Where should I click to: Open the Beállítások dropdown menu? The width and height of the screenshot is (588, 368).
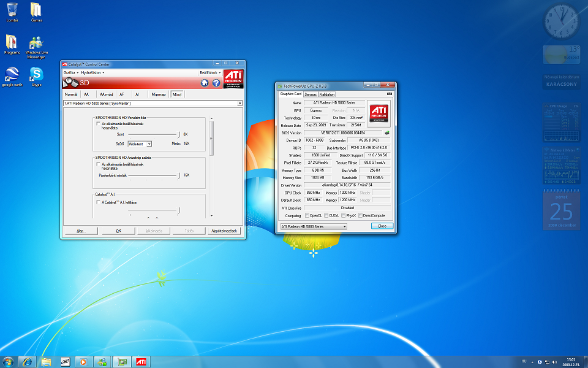pos(210,73)
